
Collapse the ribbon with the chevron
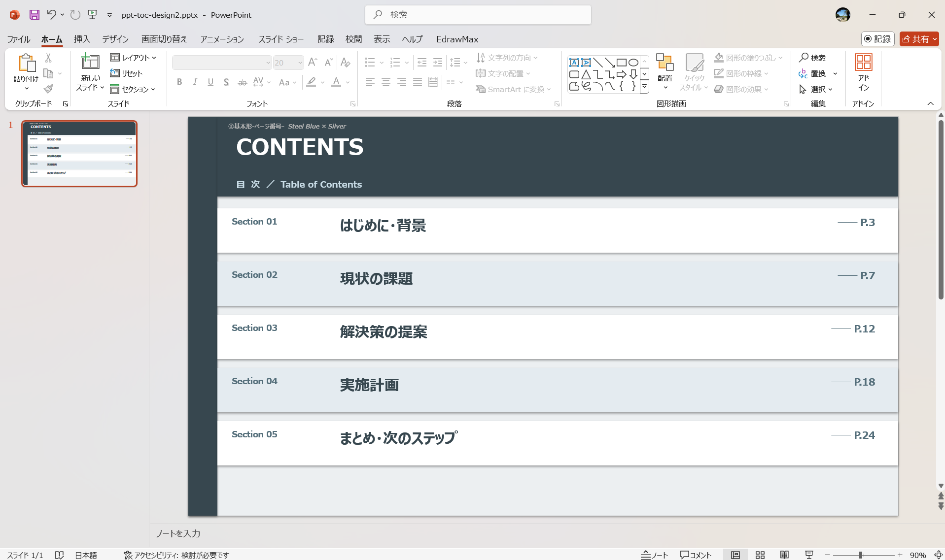[x=931, y=103]
